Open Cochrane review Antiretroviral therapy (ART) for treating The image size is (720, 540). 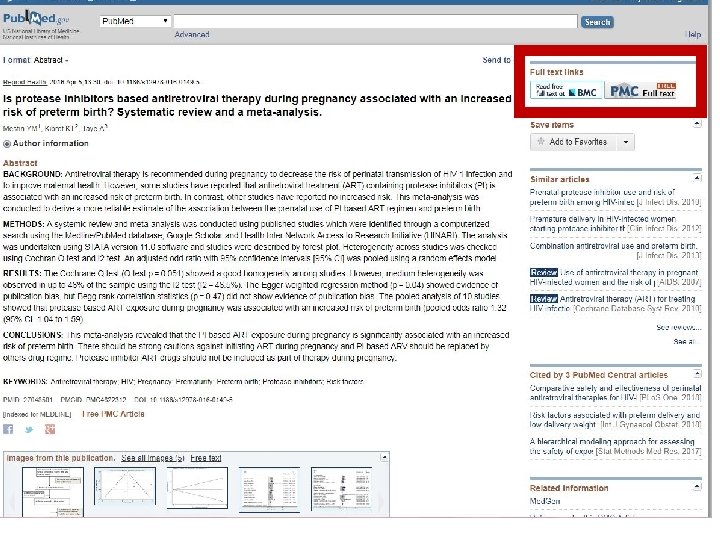click(x=615, y=304)
